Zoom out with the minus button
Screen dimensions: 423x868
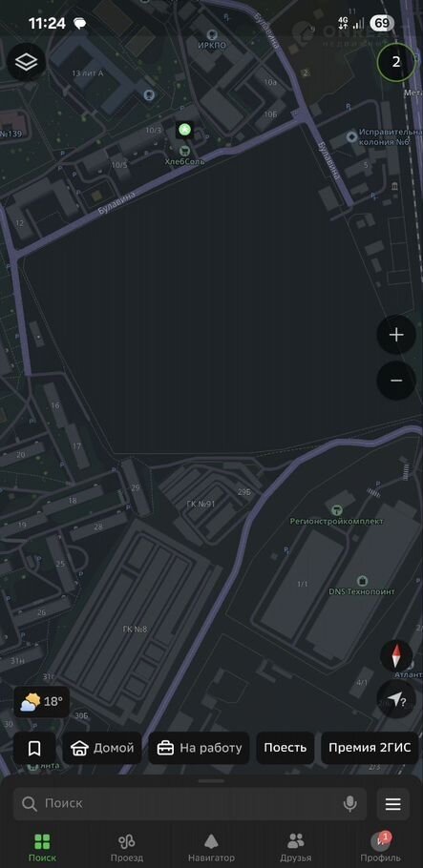point(396,381)
